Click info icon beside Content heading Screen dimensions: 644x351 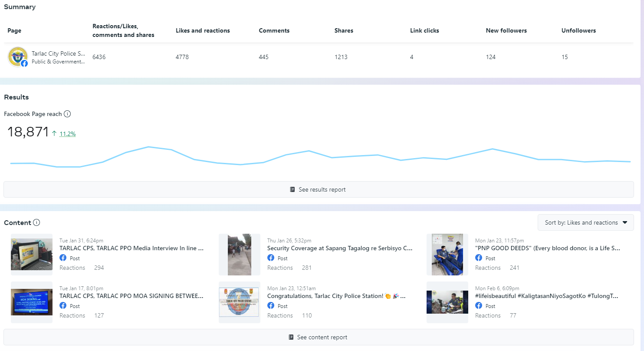[36, 222]
